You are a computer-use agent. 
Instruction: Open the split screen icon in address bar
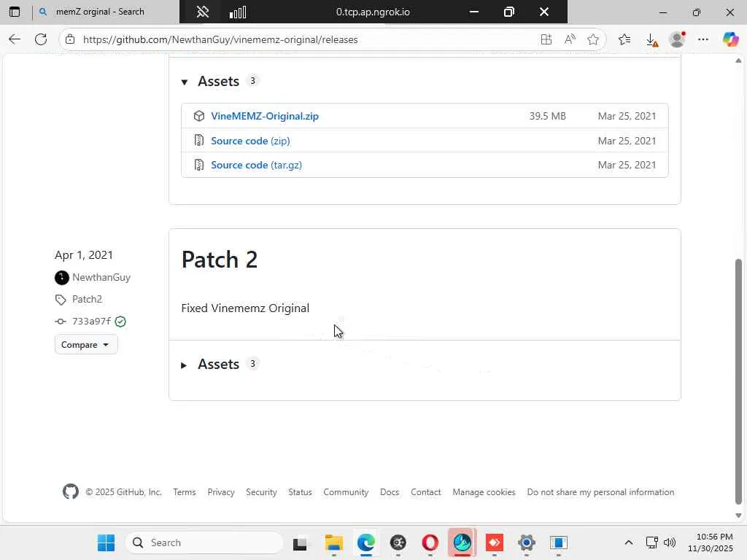pyautogui.click(x=546, y=39)
